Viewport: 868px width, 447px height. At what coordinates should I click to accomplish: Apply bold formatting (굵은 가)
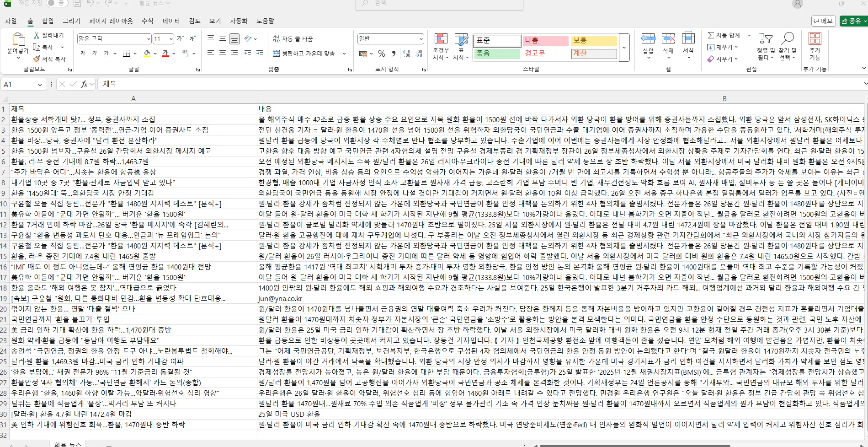pyautogui.click(x=83, y=54)
